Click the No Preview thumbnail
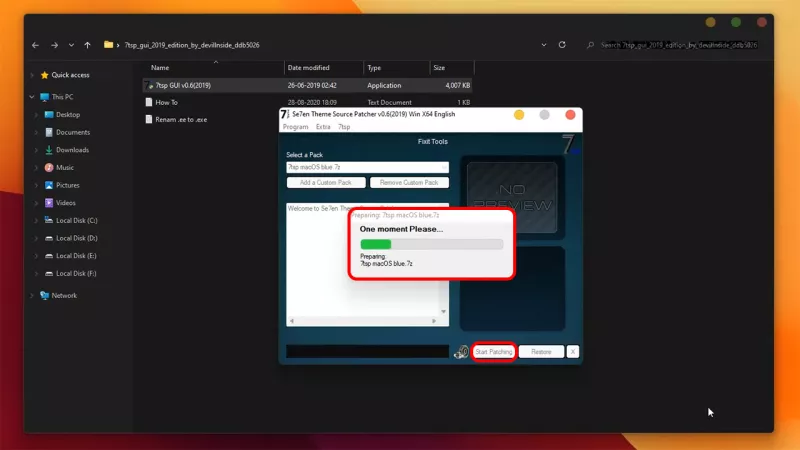Screen dimensions: 800x450 tap(512, 197)
